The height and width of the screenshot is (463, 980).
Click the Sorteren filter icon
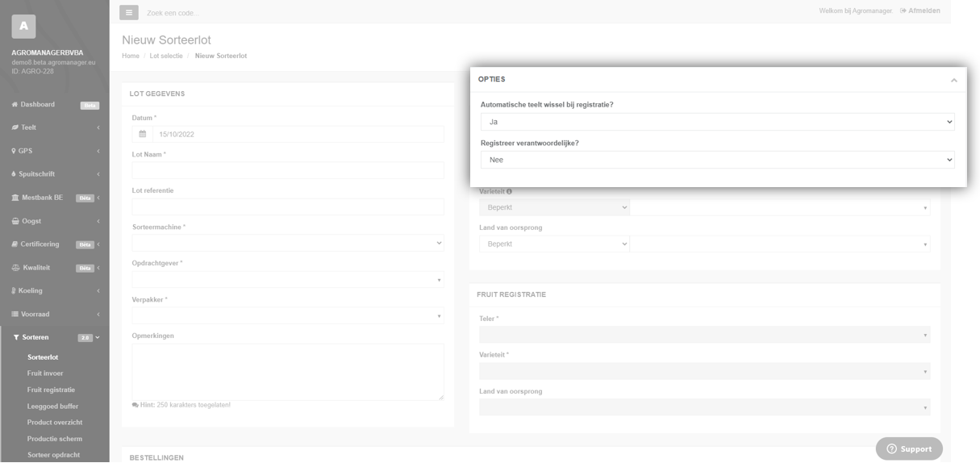pos(16,337)
